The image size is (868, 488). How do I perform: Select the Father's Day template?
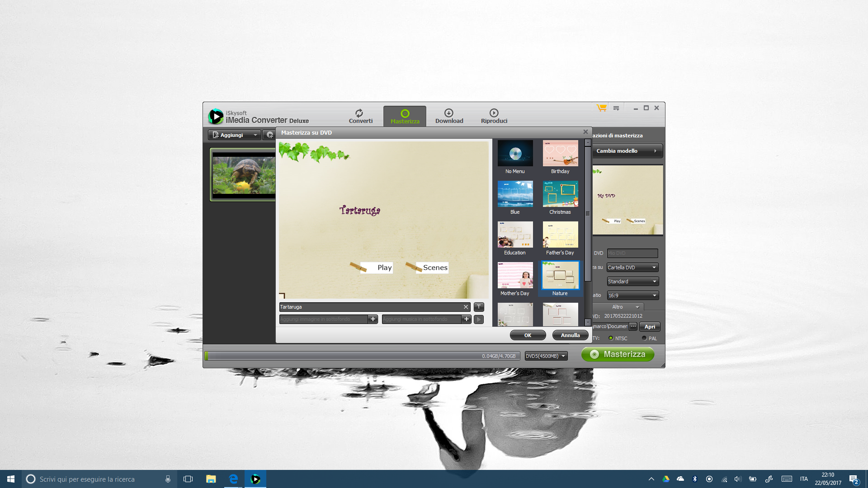[560, 239]
